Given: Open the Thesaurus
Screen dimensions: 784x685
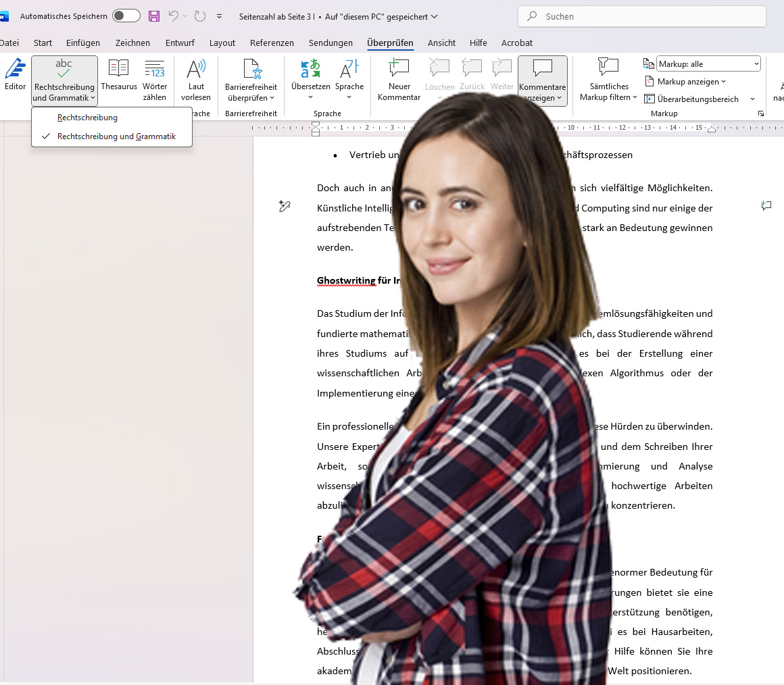Looking at the screenshot, I should 119,75.
